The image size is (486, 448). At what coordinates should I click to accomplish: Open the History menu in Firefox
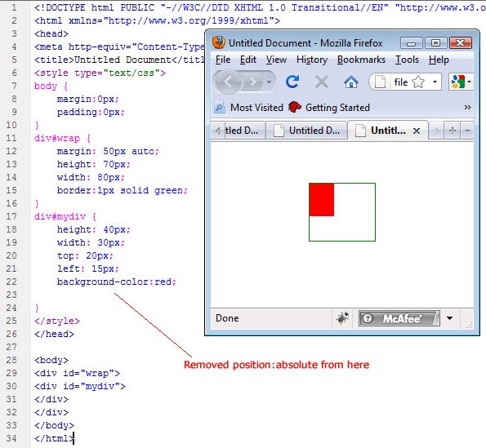312,60
